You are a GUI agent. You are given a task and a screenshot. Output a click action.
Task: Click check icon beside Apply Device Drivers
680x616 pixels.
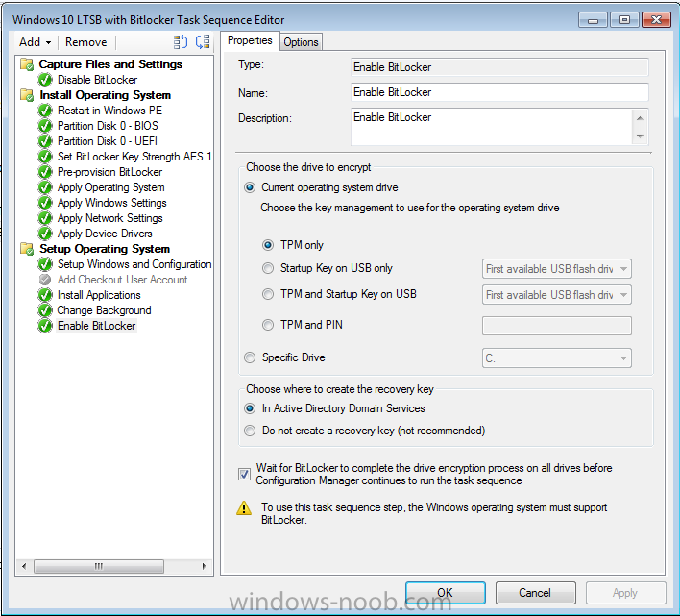tap(45, 234)
